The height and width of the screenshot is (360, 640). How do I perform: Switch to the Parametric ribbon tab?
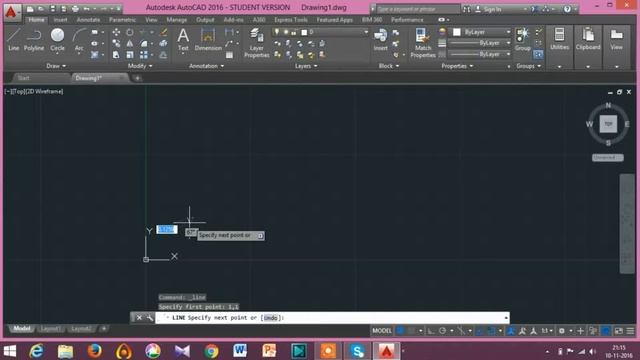pos(122,20)
